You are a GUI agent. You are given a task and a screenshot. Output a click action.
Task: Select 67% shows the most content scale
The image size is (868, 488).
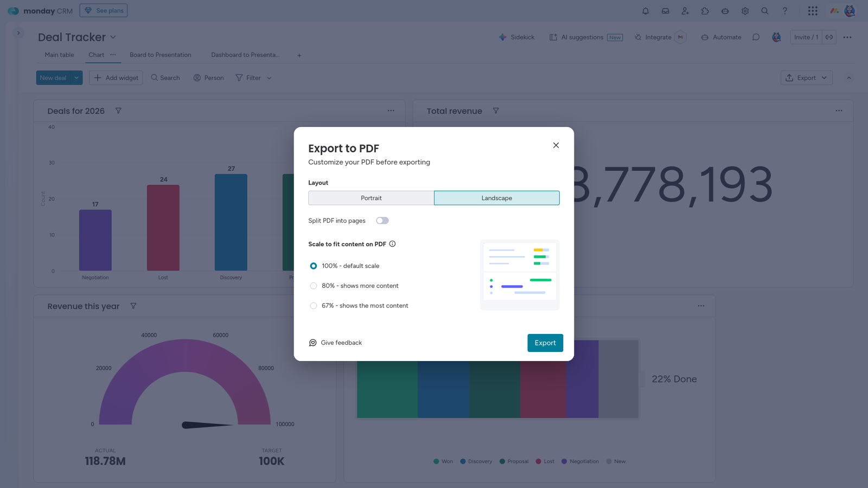click(x=314, y=305)
